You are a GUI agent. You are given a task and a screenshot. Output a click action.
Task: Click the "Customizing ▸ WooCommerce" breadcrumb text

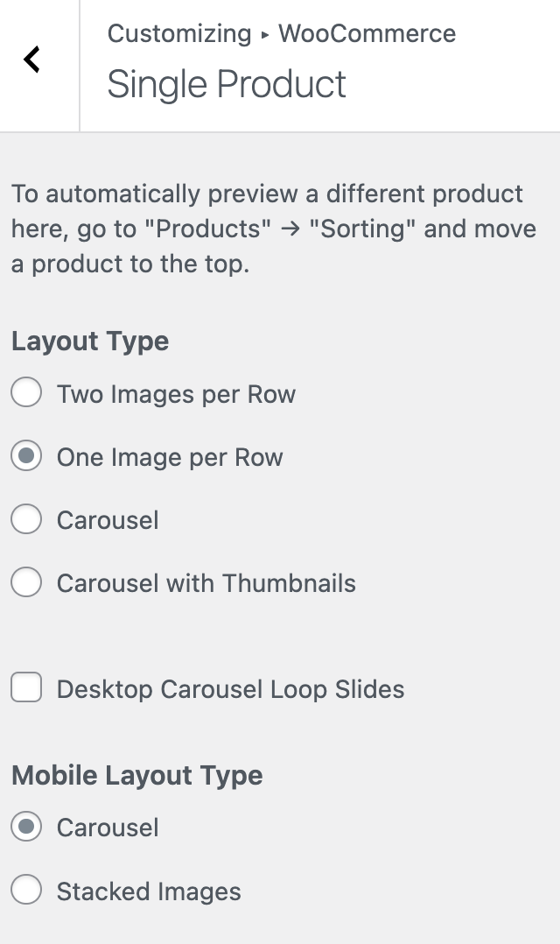pyautogui.click(x=281, y=34)
